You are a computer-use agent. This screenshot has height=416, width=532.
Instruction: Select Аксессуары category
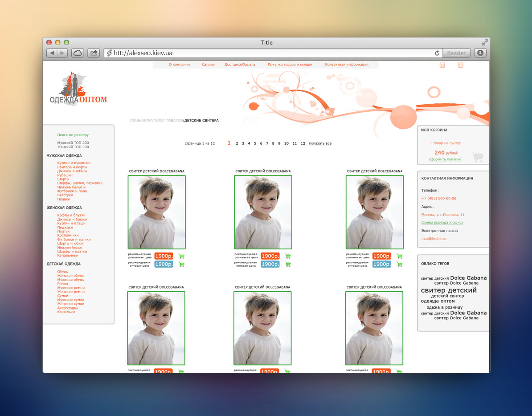point(67,308)
